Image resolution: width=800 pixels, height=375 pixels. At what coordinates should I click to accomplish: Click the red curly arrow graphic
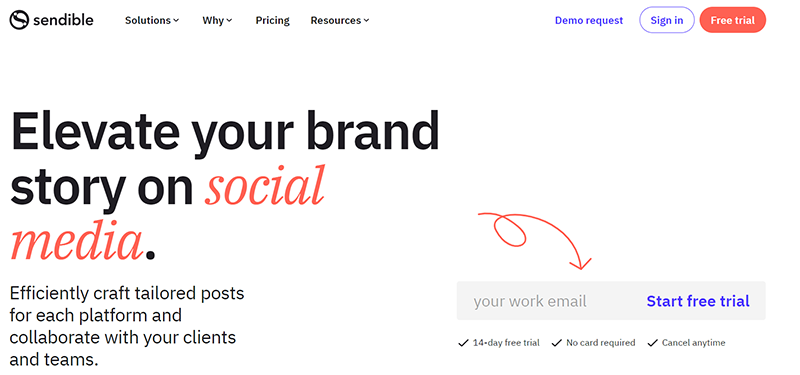point(535,241)
